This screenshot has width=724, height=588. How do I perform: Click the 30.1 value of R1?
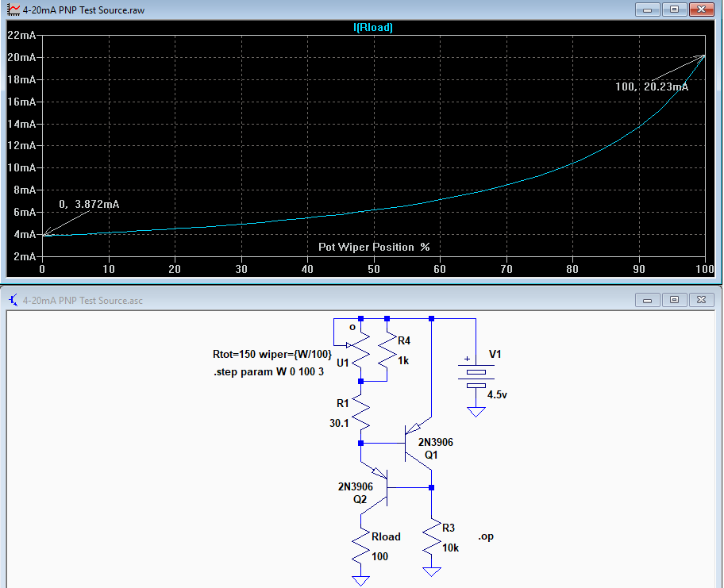(x=339, y=423)
